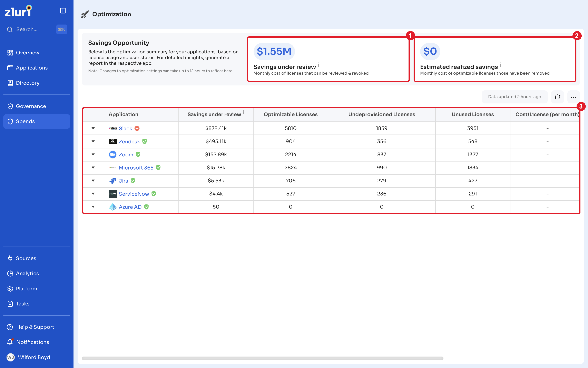Open the Slack application link

(x=125, y=128)
